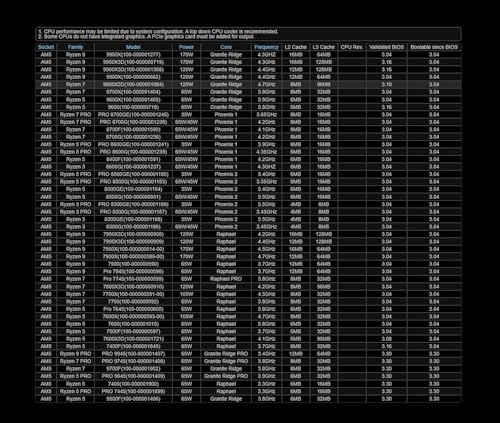Image resolution: width=500 pixels, height=423 pixels.
Task: Click the Family column header
Action: click(75, 47)
